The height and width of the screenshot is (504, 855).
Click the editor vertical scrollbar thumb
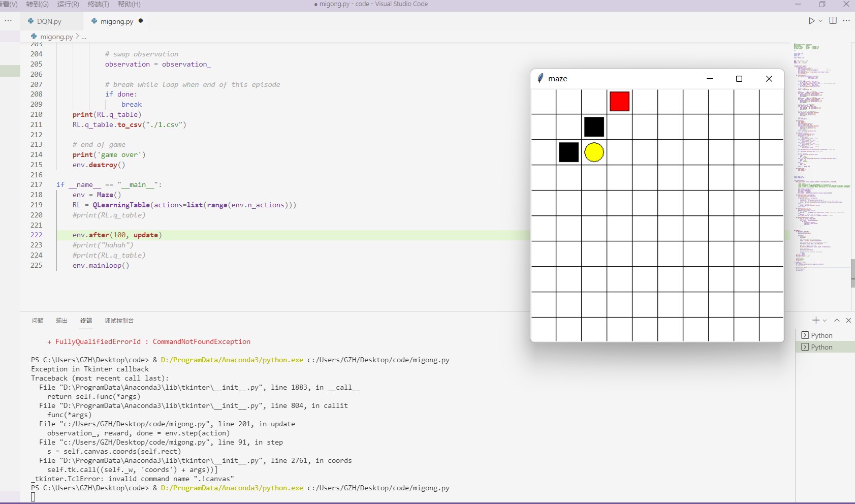click(853, 273)
